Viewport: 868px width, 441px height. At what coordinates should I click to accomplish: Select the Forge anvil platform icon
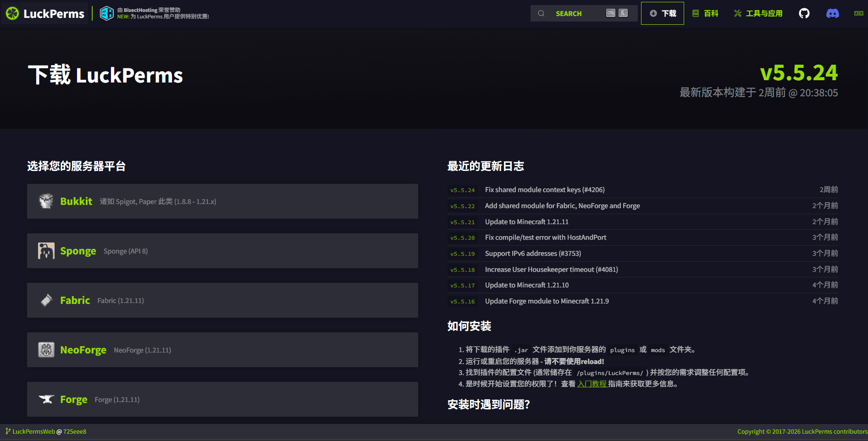tap(46, 399)
